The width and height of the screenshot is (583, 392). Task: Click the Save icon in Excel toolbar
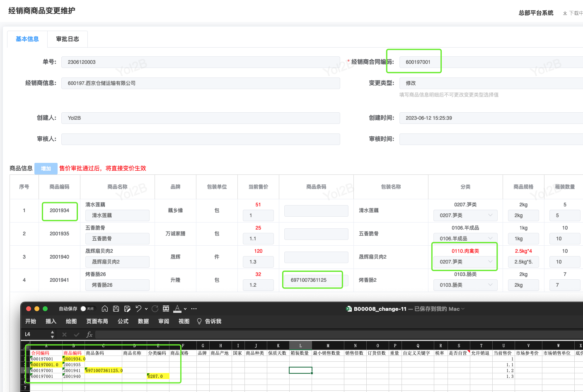[116, 309]
